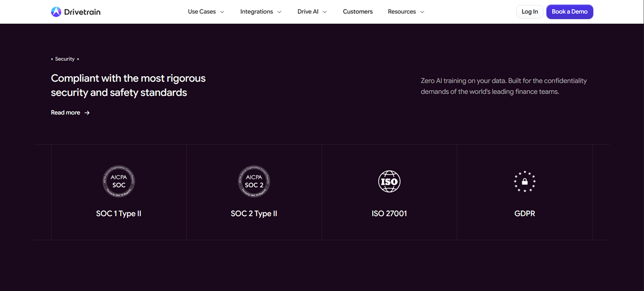
Task: Follow the Read more link
Action: (70, 113)
